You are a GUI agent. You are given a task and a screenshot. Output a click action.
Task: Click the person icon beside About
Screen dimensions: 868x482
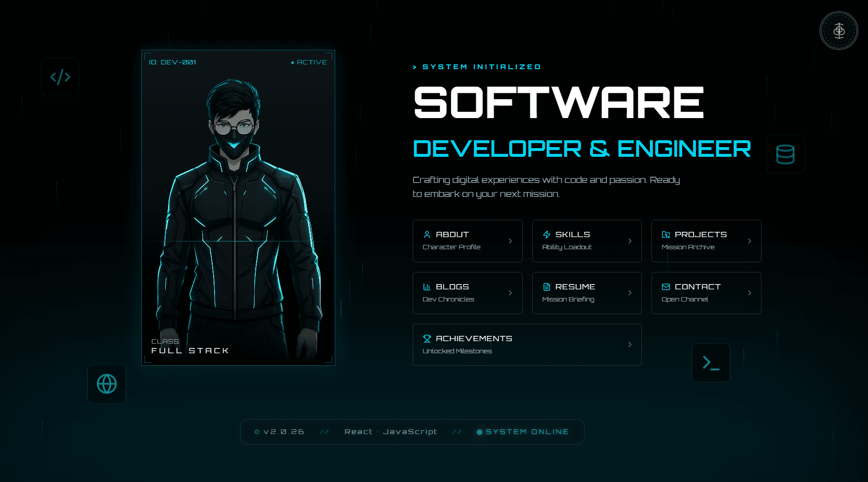pyautogui.click(x=427, y=234)
